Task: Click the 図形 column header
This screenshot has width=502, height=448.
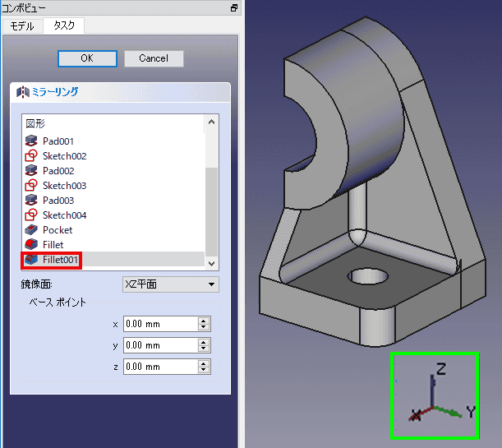Action: point(113,123)
